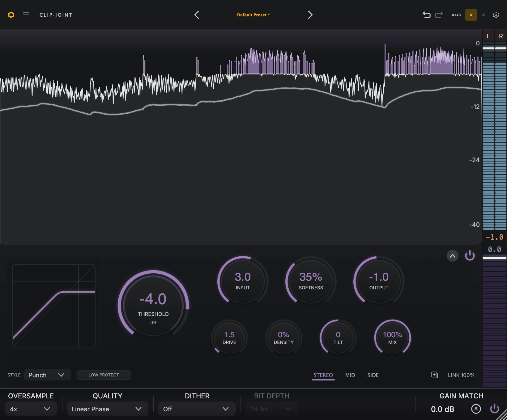The width and height of the screenshot is (507, 420).
Task: Select the A preset slot
Action: coord(471,15)
